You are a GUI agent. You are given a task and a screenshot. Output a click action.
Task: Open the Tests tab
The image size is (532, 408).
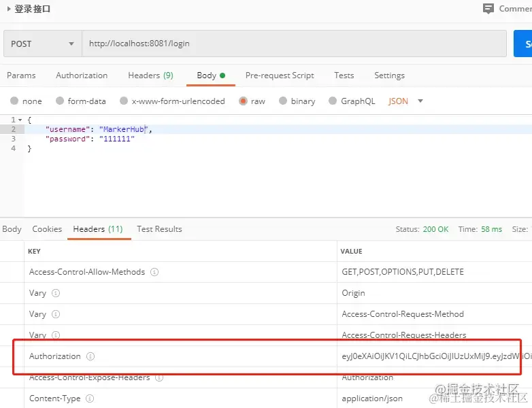coord(344,75)
